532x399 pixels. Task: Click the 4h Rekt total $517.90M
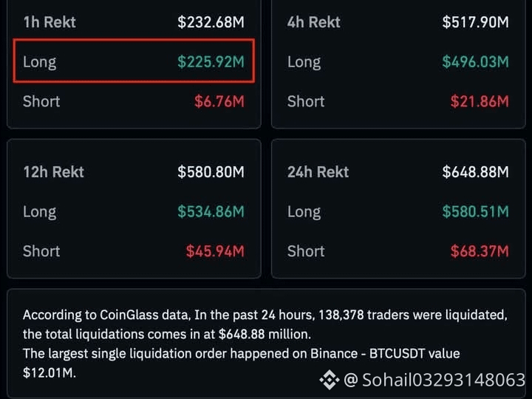tap(475, 22)
